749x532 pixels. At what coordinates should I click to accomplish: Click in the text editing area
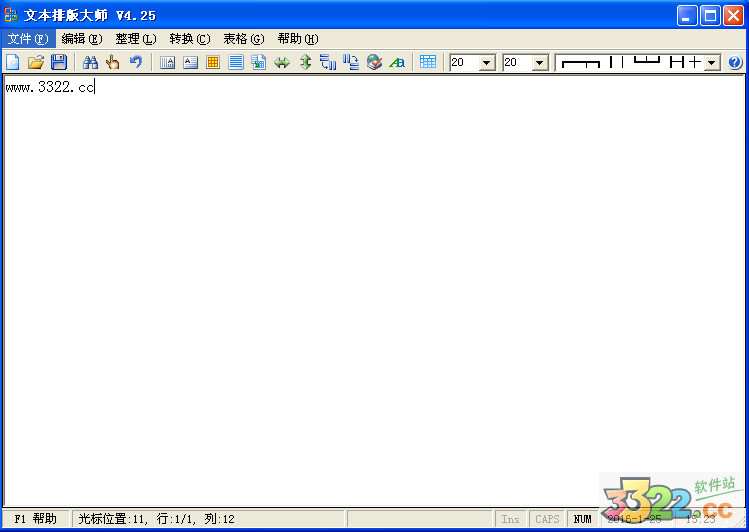pos(374,291)
